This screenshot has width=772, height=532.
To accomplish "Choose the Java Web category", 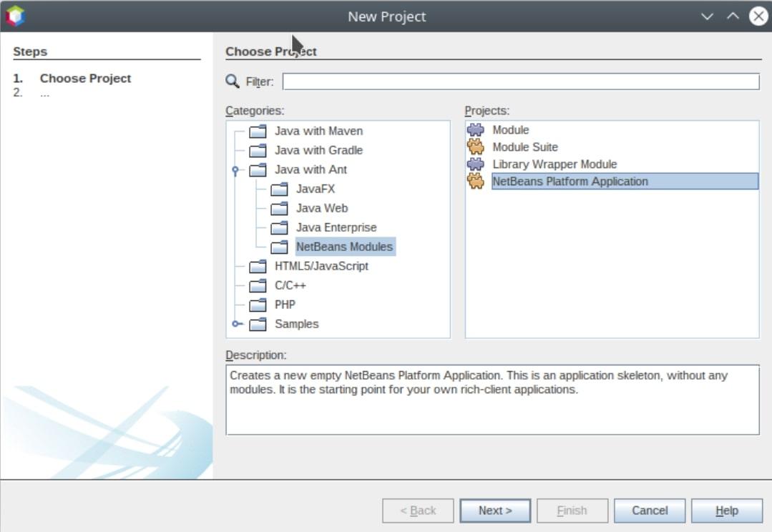I will click(322, 208).
